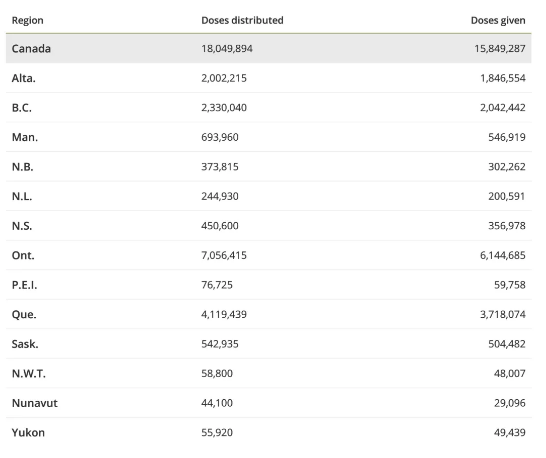Click the N.W.T. row label
Screen dimensions: 546x458
pos(29,374)
